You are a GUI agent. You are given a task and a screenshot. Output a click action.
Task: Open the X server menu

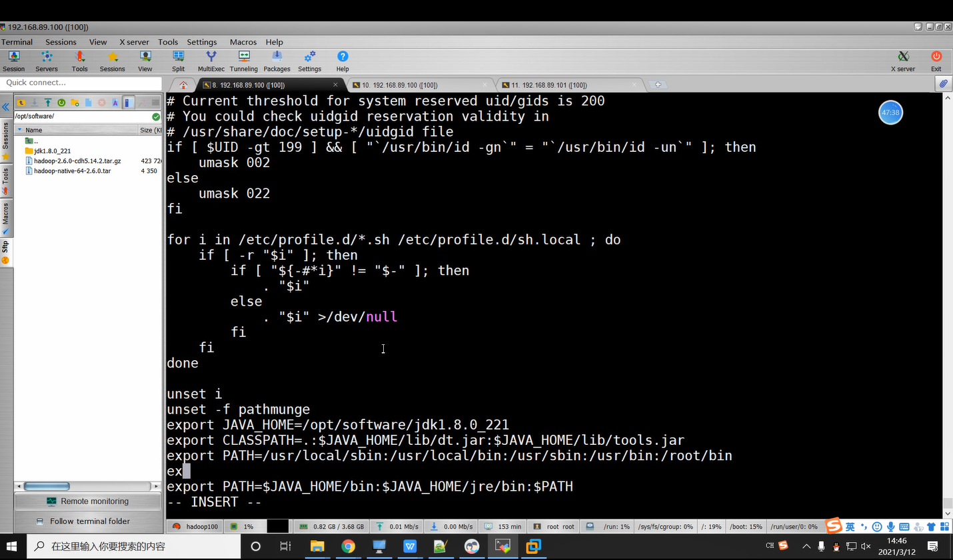(134, 42)
